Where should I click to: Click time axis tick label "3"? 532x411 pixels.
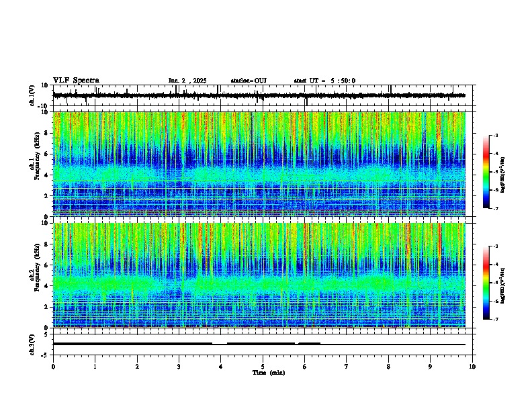[x=179, y=367]
